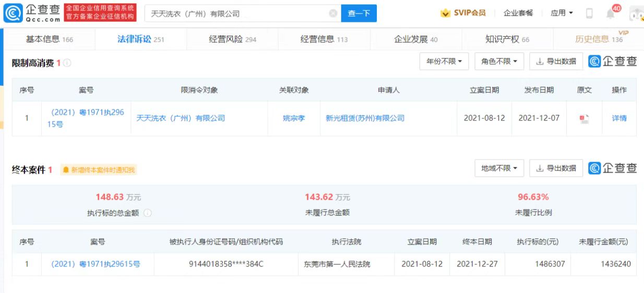The height and width of the screenshot is (293, 644).
Task: Open SVIP会员 membership link
Action: pos(463,13)
